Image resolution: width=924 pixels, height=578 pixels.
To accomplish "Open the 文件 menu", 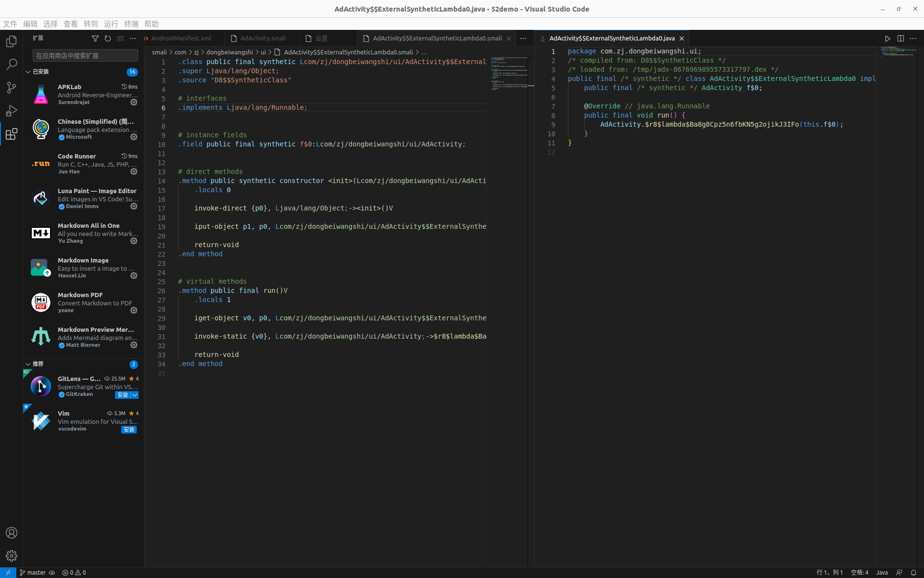I will tap(10, 24).
